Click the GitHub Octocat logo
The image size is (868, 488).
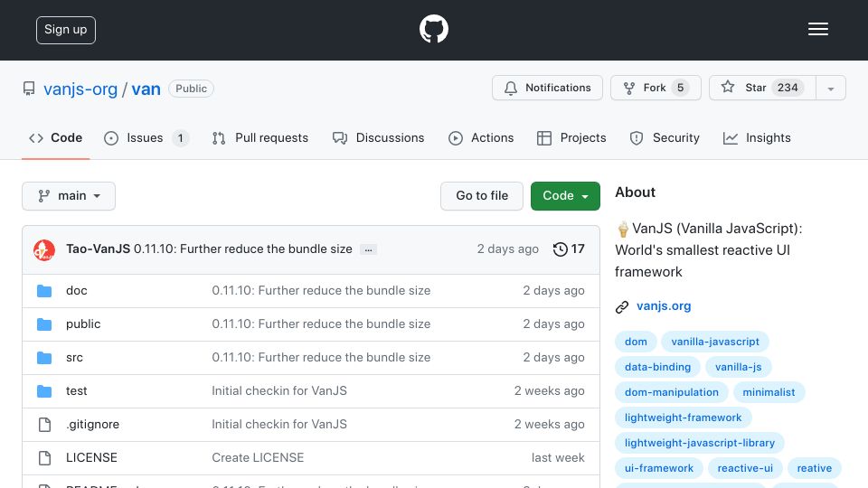pos(433,29)
